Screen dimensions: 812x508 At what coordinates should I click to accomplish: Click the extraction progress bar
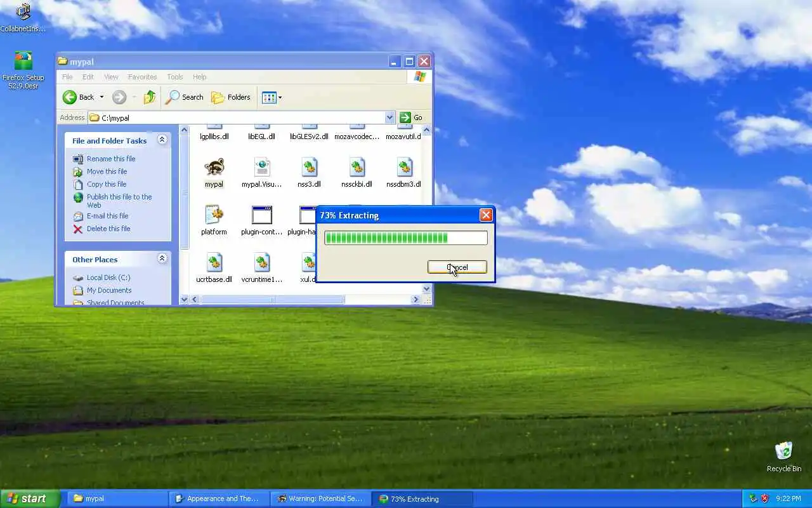405,238
